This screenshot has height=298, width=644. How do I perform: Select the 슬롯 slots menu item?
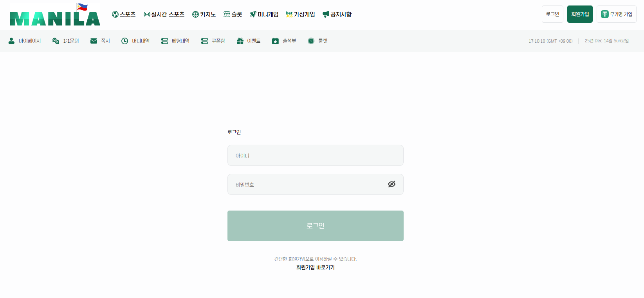(233, 15)
